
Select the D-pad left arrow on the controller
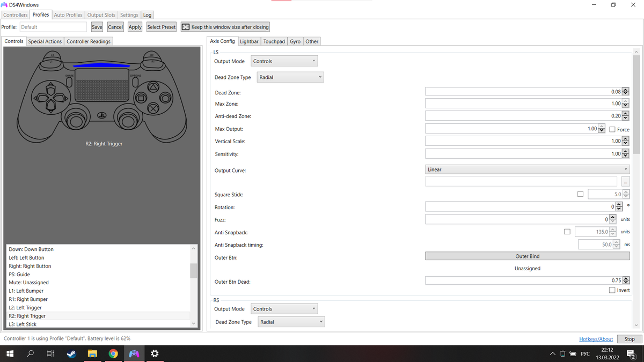pyautogui.click(x=40, y=98)
